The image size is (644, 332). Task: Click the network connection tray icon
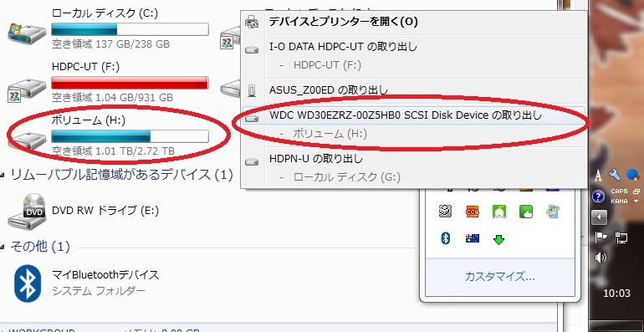[x=621, y=238]
